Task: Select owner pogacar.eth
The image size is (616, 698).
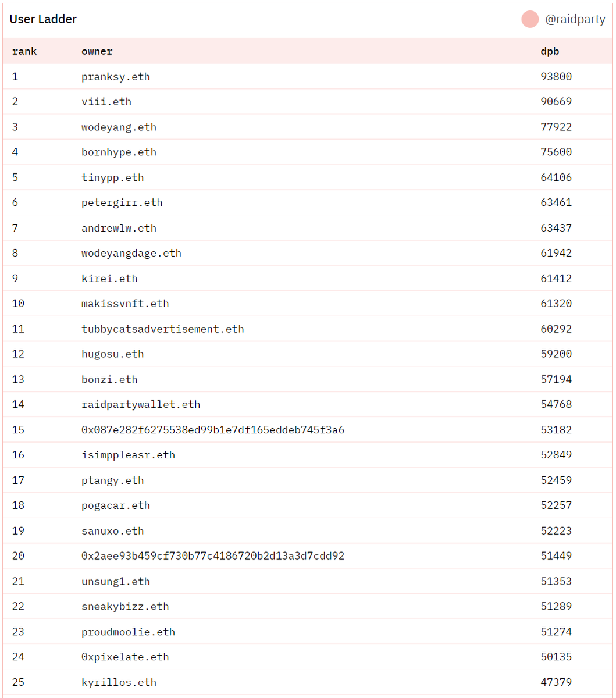Action: pyautogui.click(x=116, y=505)
